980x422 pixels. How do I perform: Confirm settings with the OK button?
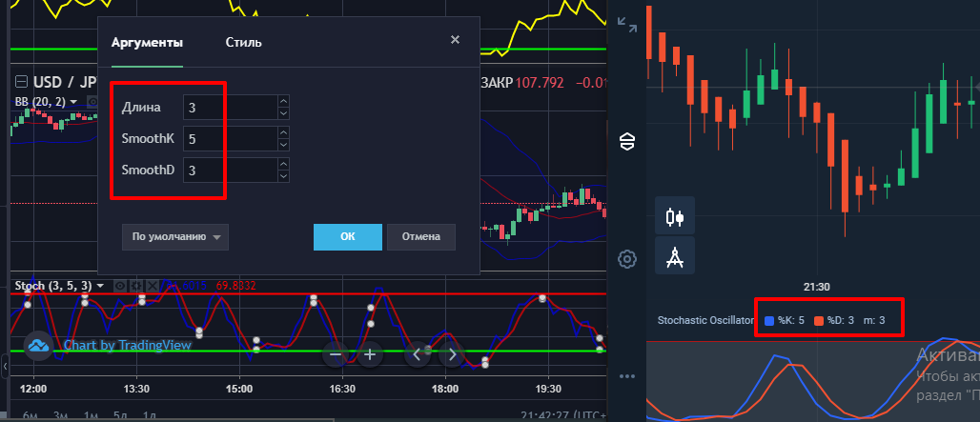tap(348, 237)
